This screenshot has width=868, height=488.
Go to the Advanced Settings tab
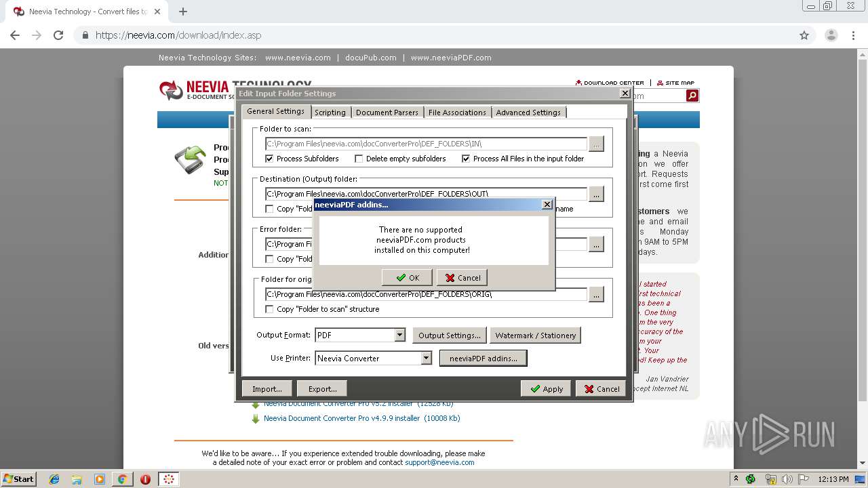tap(528, 113)
